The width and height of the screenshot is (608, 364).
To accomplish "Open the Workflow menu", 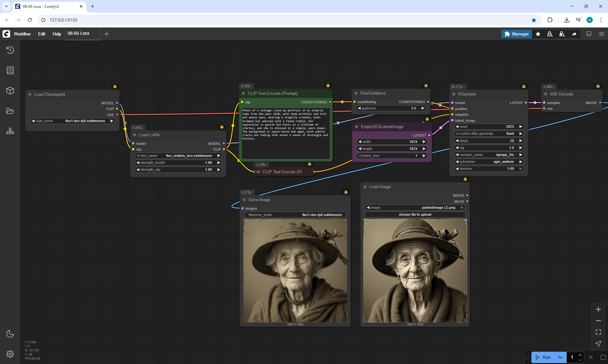I will (22, 34).
